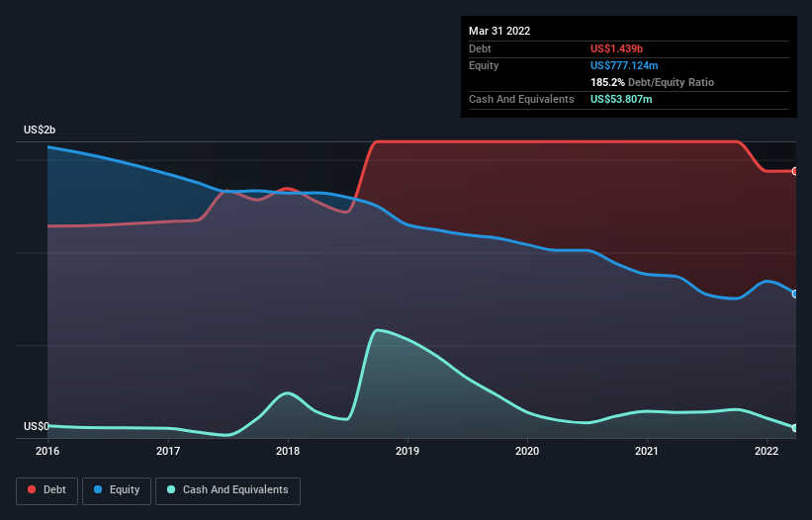Click the US$2b y-axis label
The width and height of the screenshot is (812, 520).
pos(40,130)
